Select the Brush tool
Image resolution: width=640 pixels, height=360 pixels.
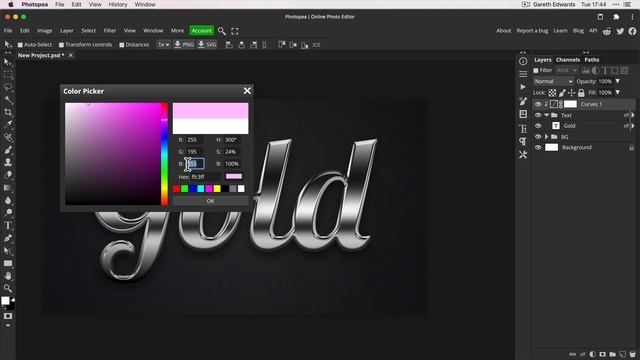[x=8, y=150]
